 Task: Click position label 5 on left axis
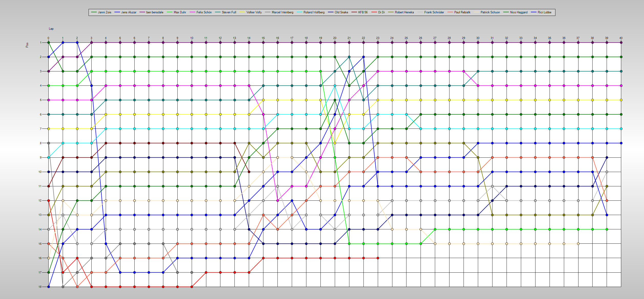point(40,100)
